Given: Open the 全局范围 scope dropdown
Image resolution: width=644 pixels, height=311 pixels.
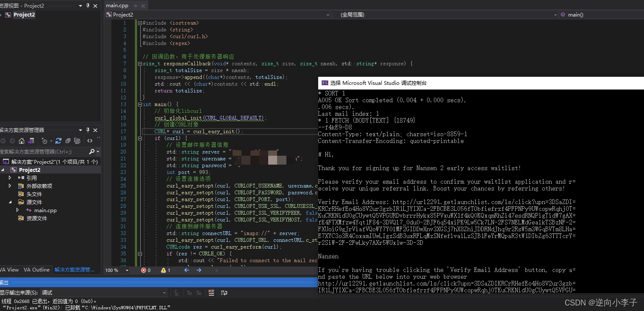Looking at the screenshot, I should click(555, 14).
